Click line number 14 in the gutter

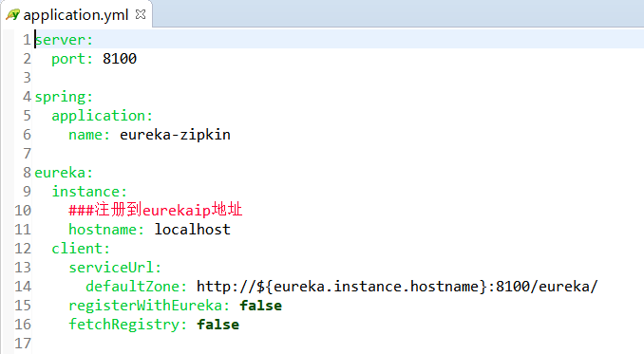click(23, 287)
